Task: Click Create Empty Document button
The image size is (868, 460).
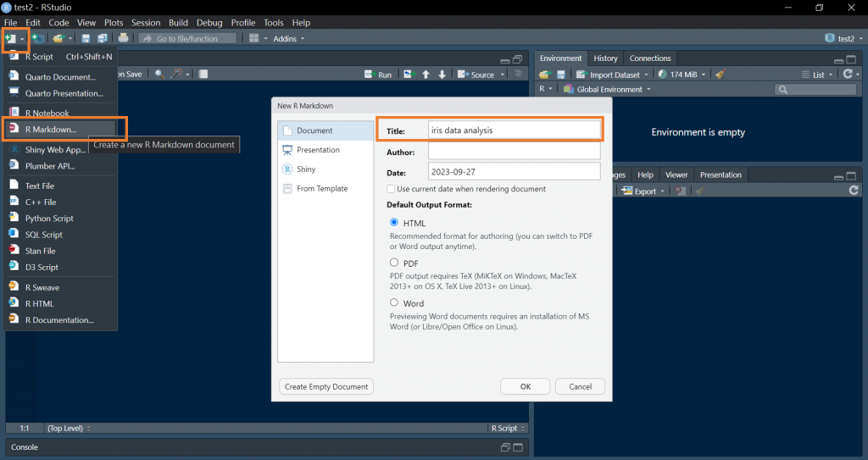Action: 326,386
